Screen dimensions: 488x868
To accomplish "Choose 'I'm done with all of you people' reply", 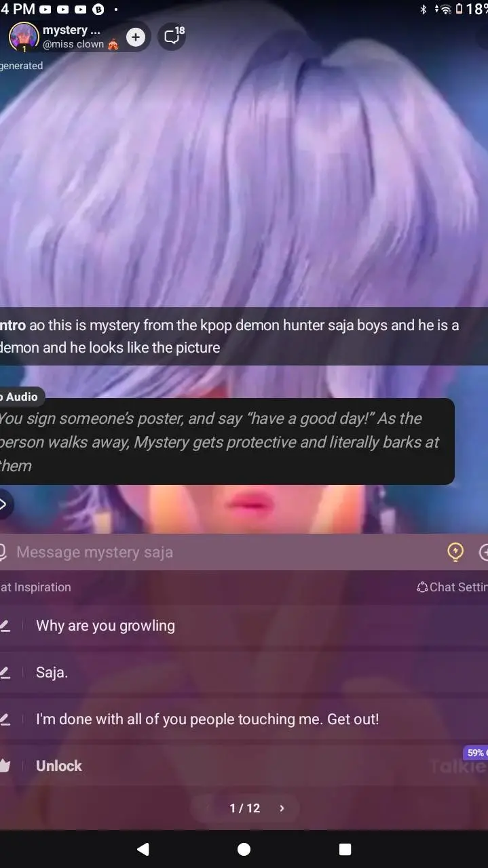I will [x=208, y=719].
